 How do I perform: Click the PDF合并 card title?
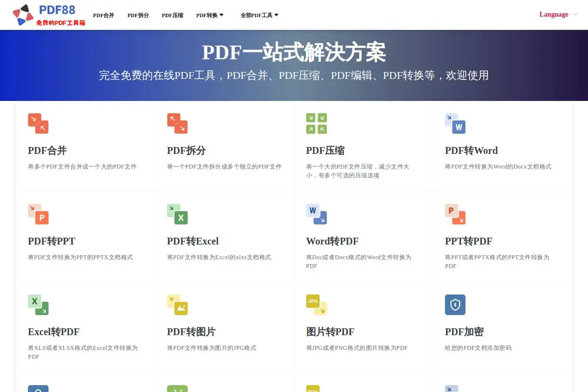point(47,150)
